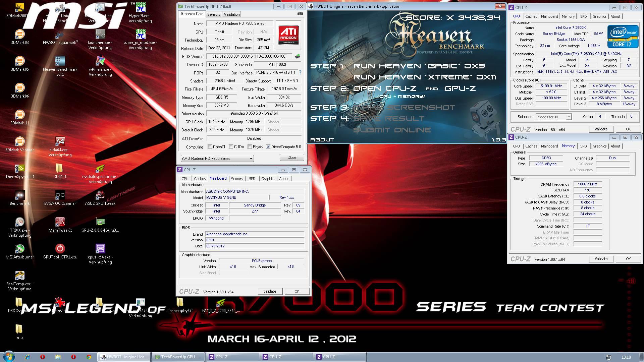This screenshot has height=362, width=644.
Task: Click bus interface question mark in GPU-Z
Action: point(300,72)
